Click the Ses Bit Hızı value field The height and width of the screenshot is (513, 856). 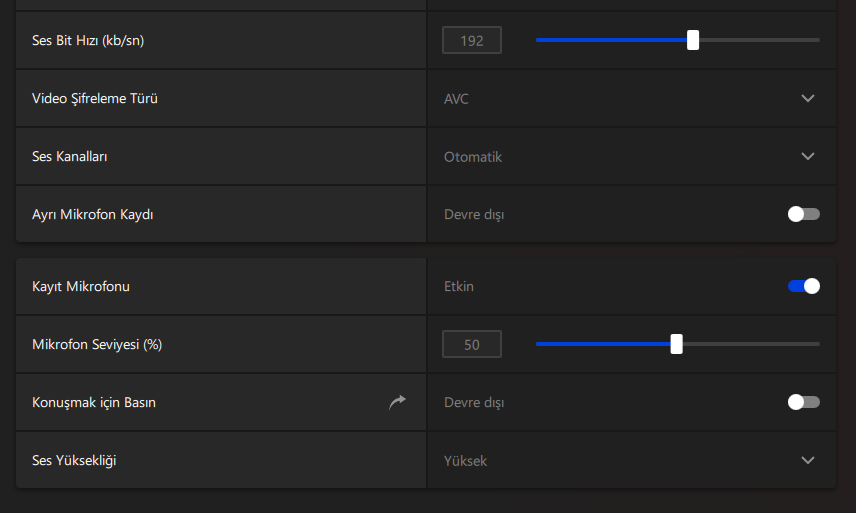click(472, 40)
